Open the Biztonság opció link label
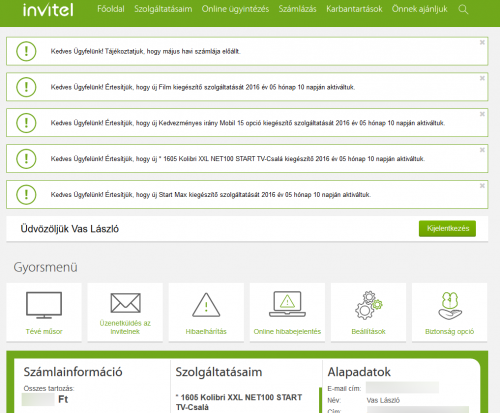 (x=449, y=331)
